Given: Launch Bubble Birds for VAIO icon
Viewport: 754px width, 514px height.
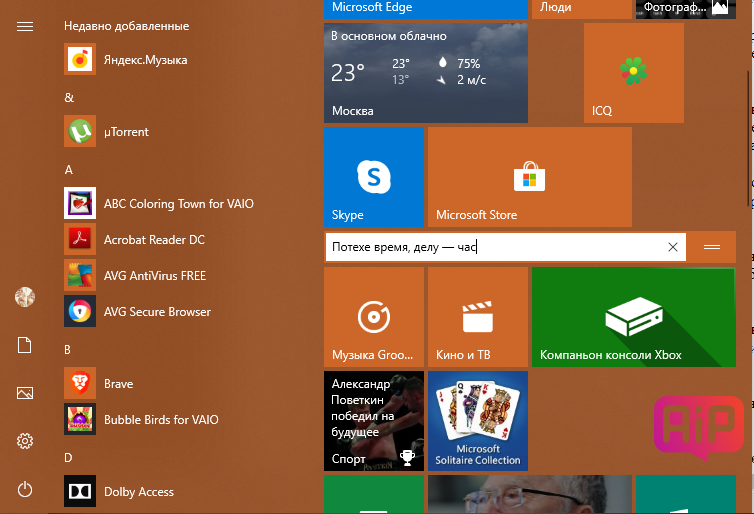Looking at the screenshot, I should coord(80,419).
